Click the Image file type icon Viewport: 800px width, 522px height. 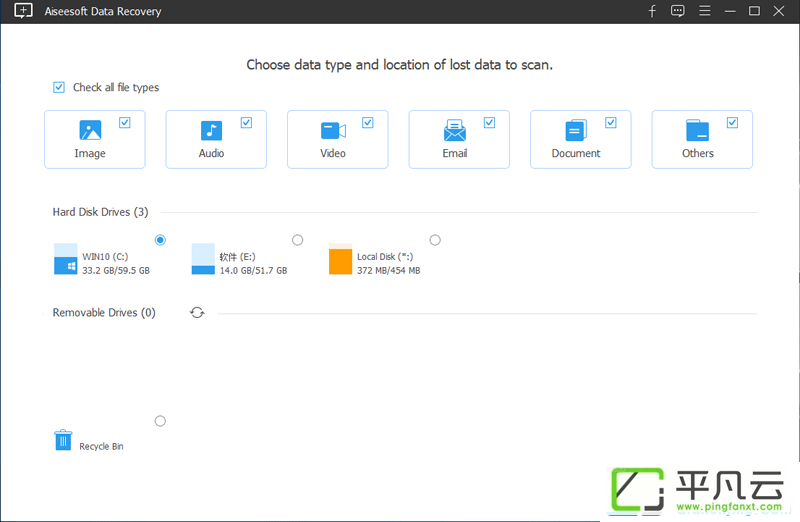(x=90, y=130)
